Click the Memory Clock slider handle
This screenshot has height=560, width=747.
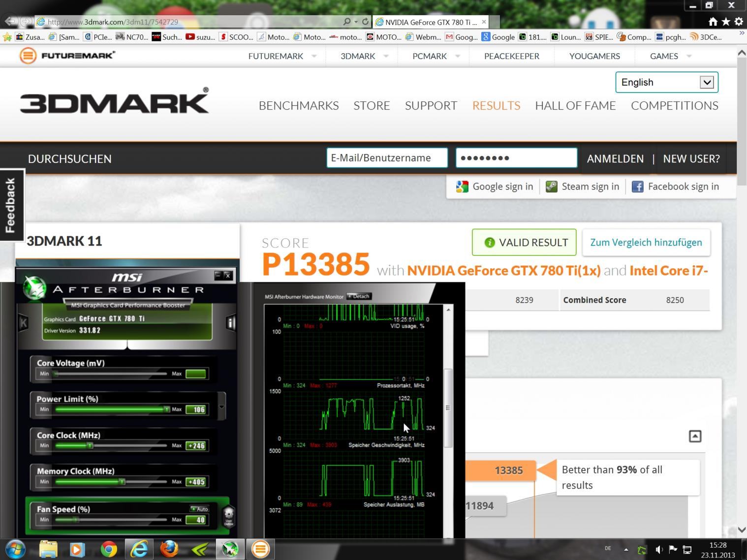122,482
